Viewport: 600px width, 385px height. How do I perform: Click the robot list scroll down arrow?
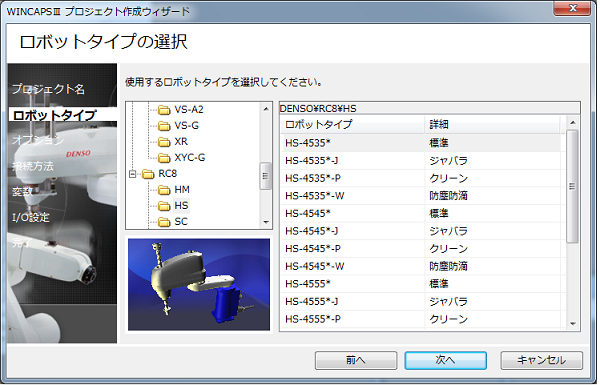click(x=573, y=324)
